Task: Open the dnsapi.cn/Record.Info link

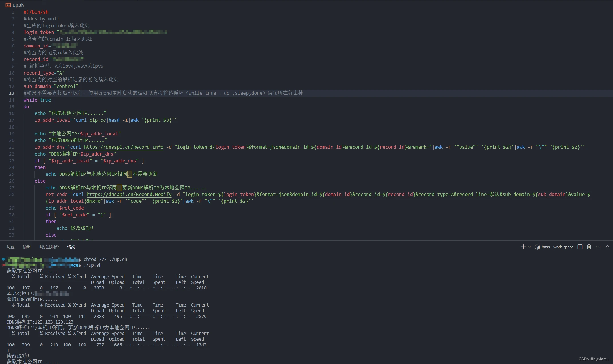Action: [124, 147]
